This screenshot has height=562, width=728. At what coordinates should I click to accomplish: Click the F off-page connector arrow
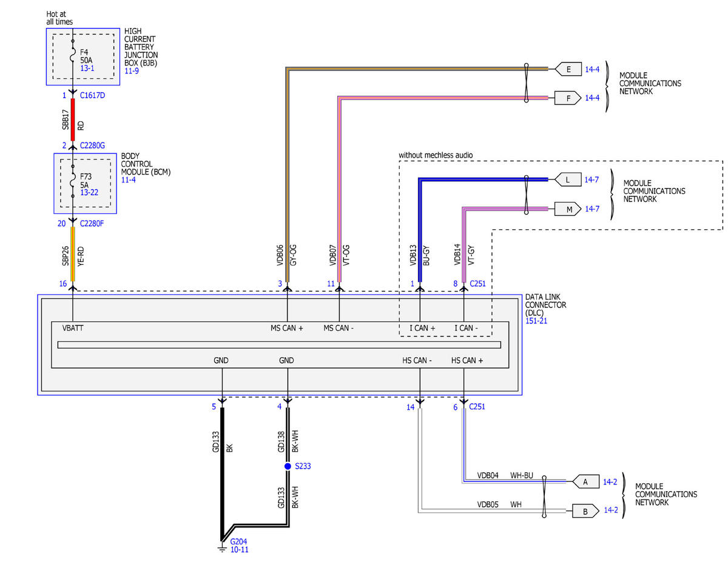[x=567, y=98]
